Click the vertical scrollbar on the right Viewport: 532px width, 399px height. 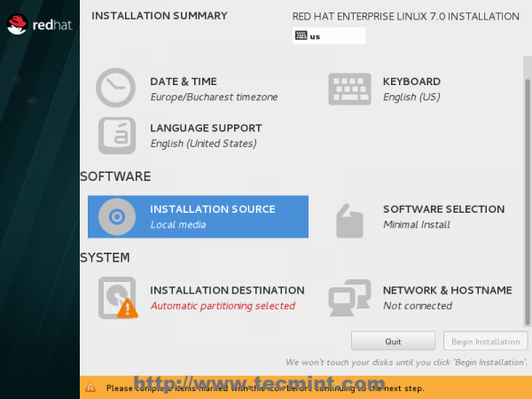(528, 201)
